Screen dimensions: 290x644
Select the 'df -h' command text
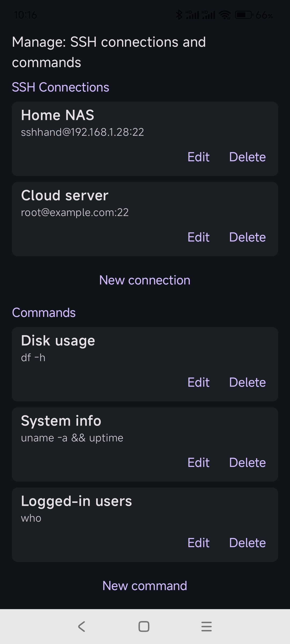(33, 358)
